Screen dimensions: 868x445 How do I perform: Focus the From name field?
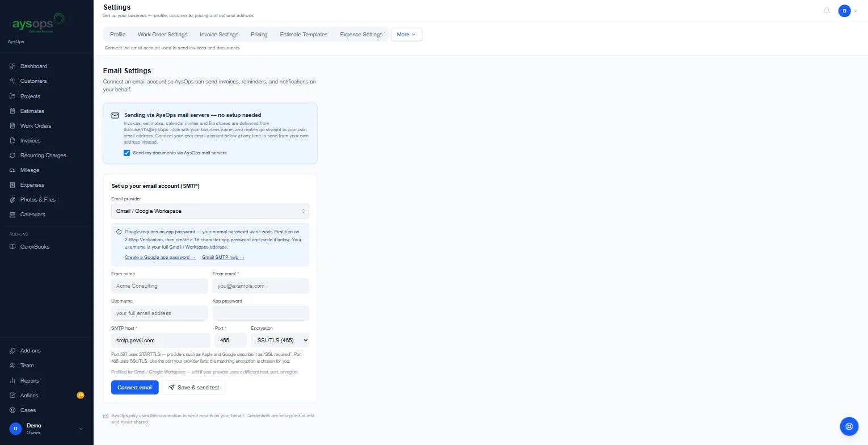click(159, 286)
